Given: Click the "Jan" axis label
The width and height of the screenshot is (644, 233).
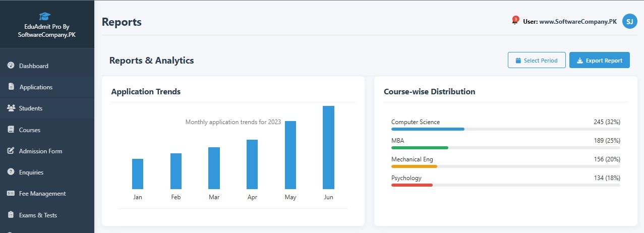Looking at the screenshot, I should 138,197.
